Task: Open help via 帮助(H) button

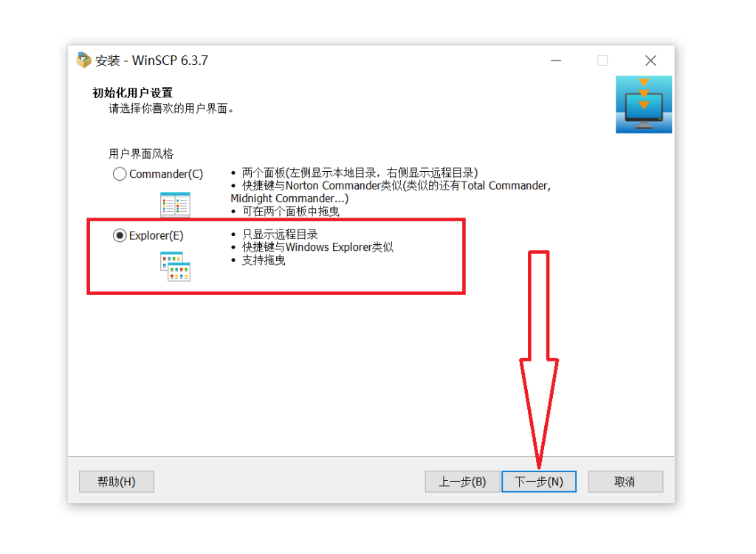Action: (117, 482)
